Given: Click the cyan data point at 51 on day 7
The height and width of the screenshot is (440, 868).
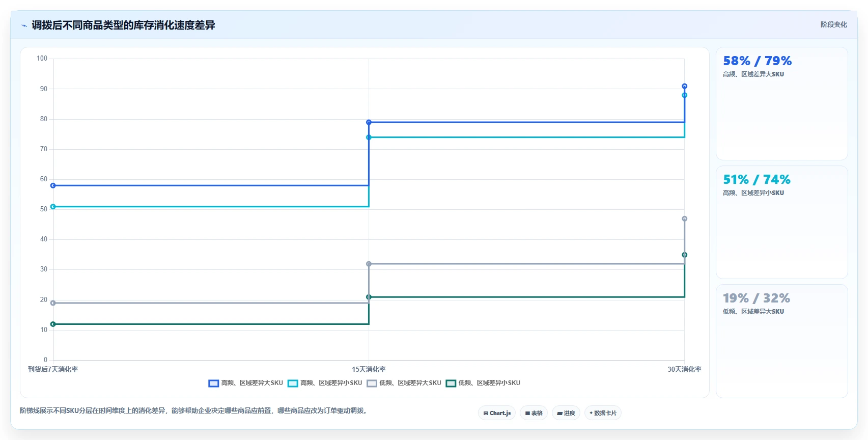Looking at the screenshot, I should (x=53, y=207).
